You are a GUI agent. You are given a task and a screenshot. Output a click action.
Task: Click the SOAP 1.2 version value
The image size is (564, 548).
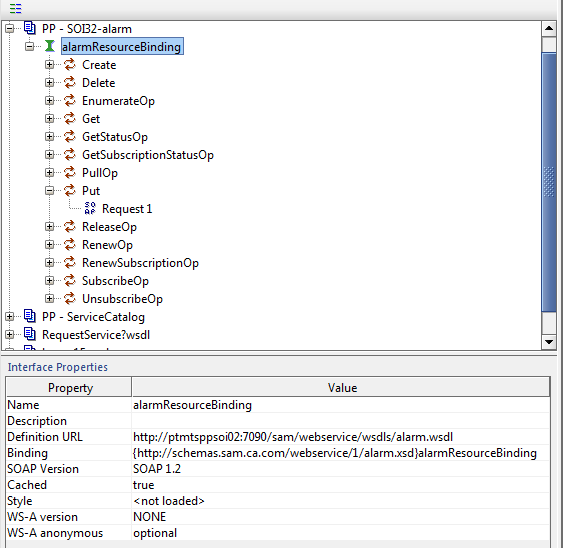341,469
